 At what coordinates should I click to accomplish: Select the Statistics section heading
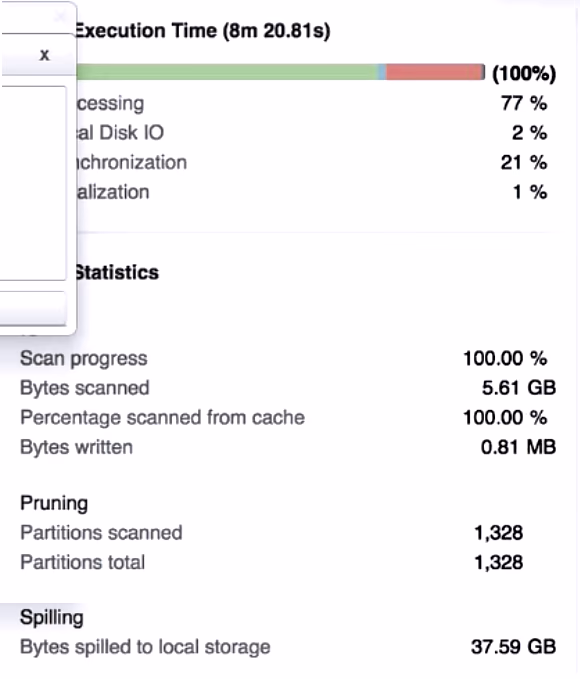[117, 273]
